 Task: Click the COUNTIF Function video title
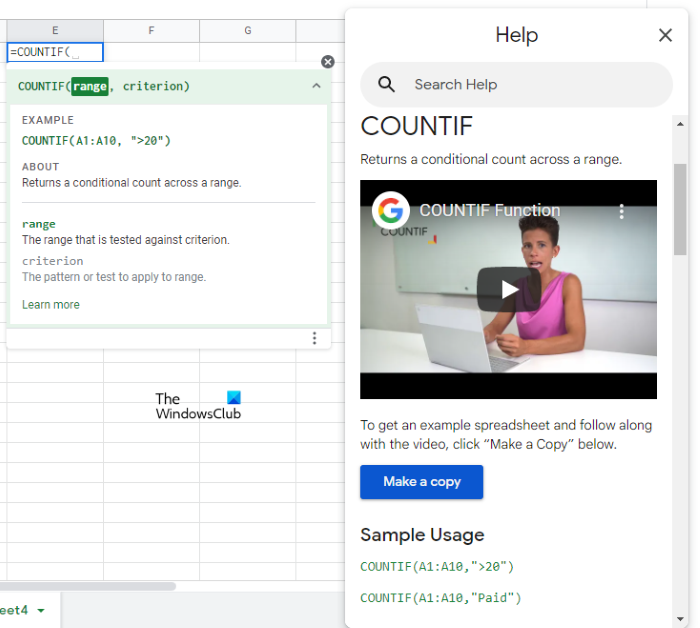(x=489, y=211)
